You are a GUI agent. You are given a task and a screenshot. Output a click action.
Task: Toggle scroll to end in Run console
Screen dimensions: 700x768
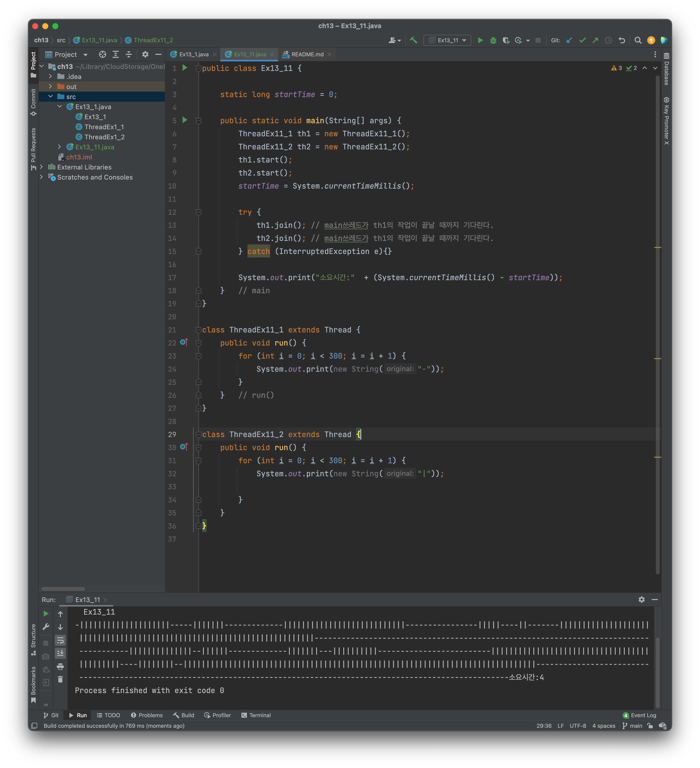coord(60,653)
